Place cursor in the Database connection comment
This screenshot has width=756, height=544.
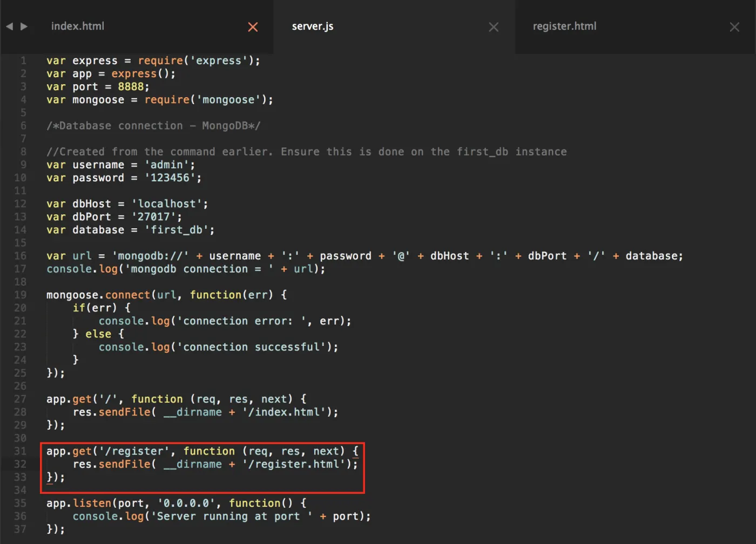[x=153, y=126]
